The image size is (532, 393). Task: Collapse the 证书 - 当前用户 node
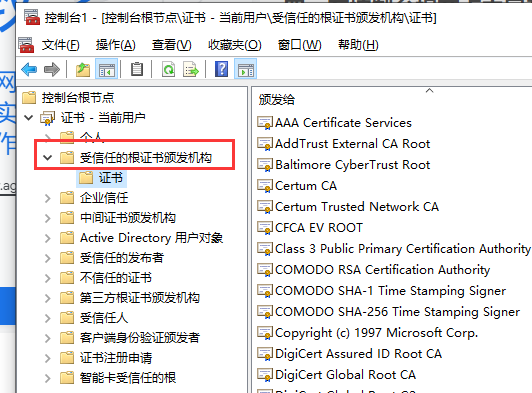click(x=29, y=118)
